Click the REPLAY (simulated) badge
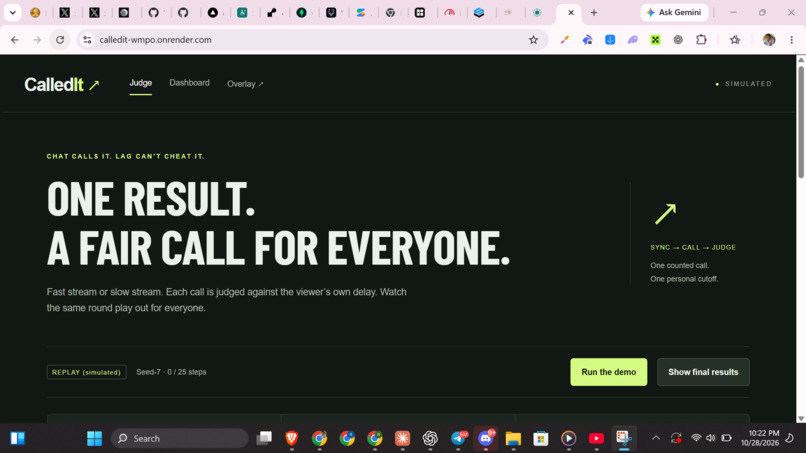 point(86,372)
